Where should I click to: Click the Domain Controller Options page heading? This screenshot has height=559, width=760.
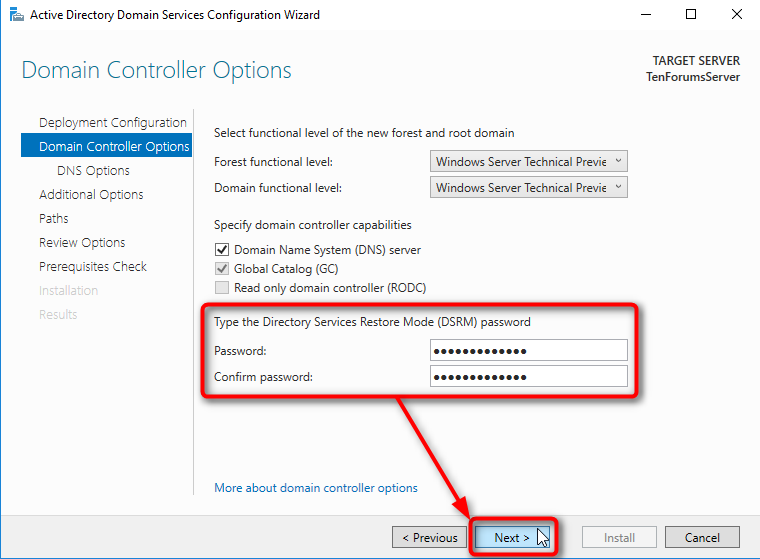[x=157, y=70]
